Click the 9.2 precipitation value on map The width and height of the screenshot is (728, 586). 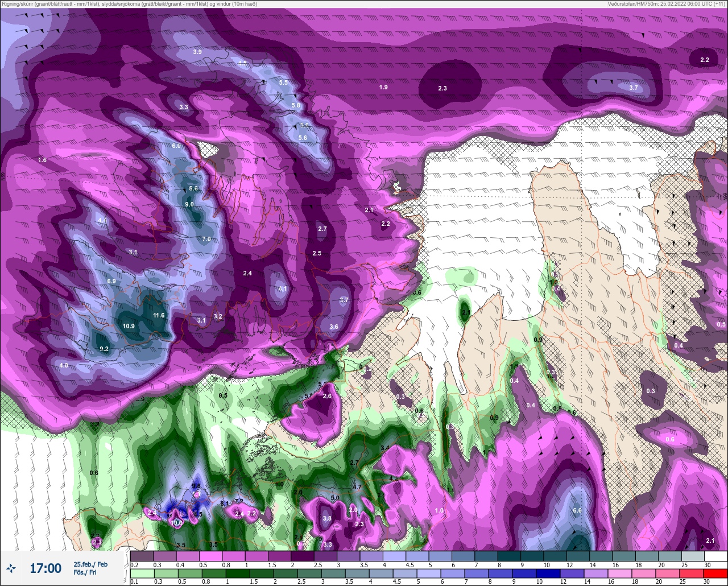(x=104, y=349)
